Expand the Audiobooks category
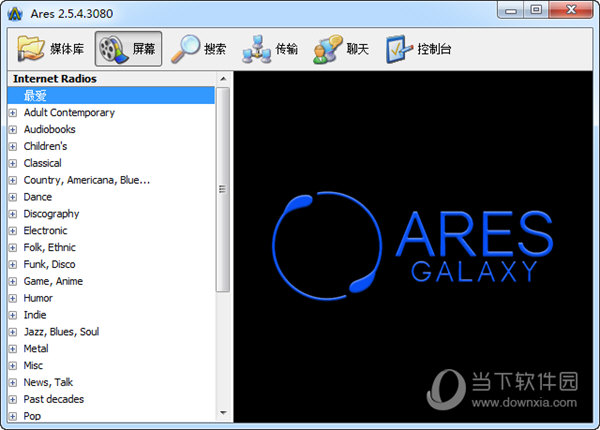The image size is (600, 430). coord(13,130)
